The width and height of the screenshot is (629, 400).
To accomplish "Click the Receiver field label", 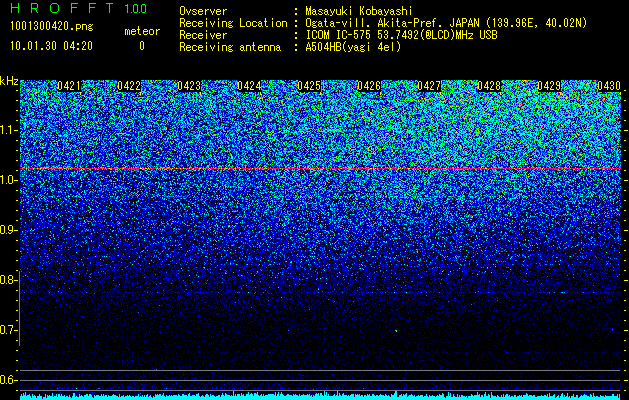I will 203,35.
